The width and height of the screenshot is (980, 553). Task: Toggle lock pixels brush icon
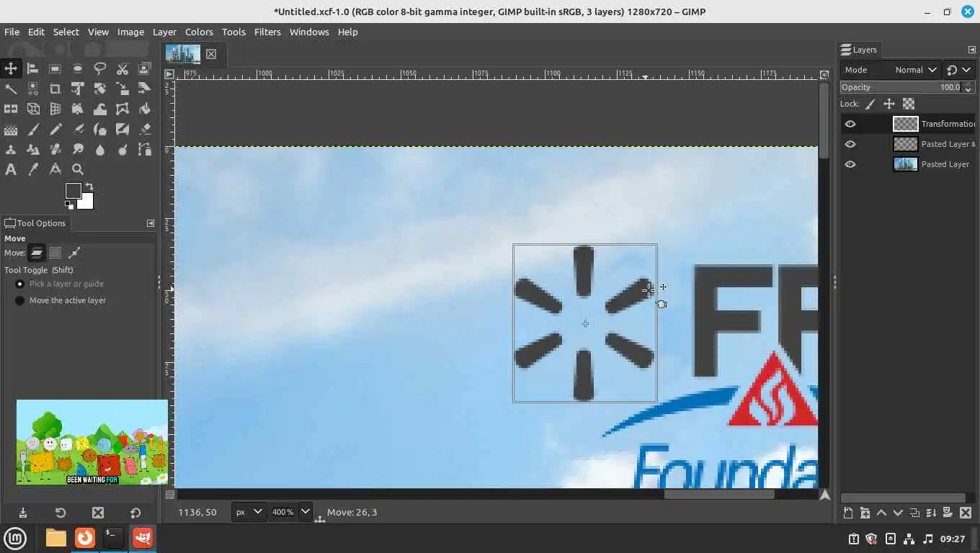pyautogui.click(x=870, y=104)
